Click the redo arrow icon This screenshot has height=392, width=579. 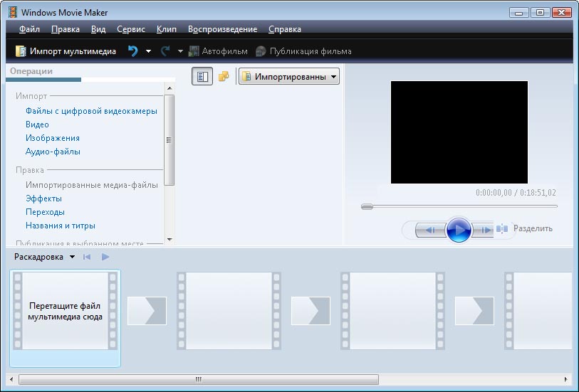coord(165,51)
